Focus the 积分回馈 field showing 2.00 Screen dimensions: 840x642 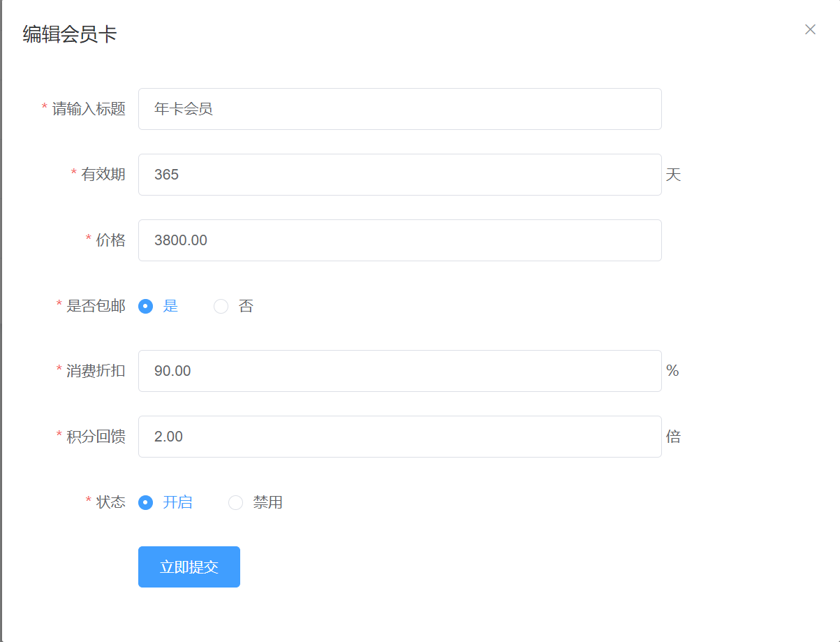399,437
